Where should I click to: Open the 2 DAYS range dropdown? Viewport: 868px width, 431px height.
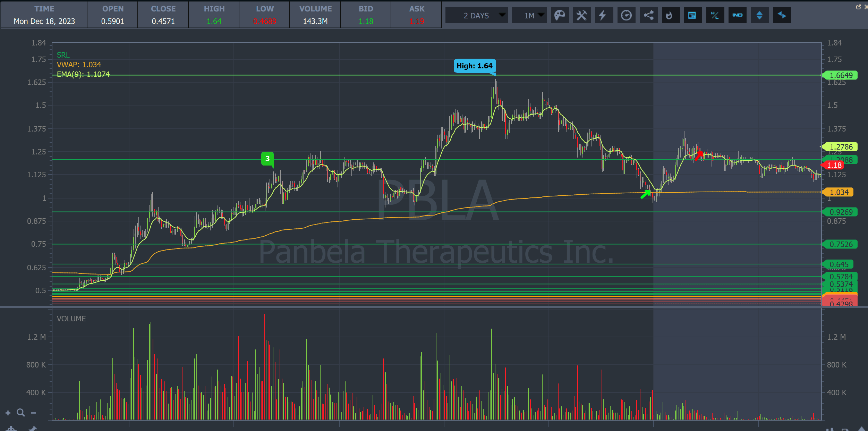pos(477,16)
